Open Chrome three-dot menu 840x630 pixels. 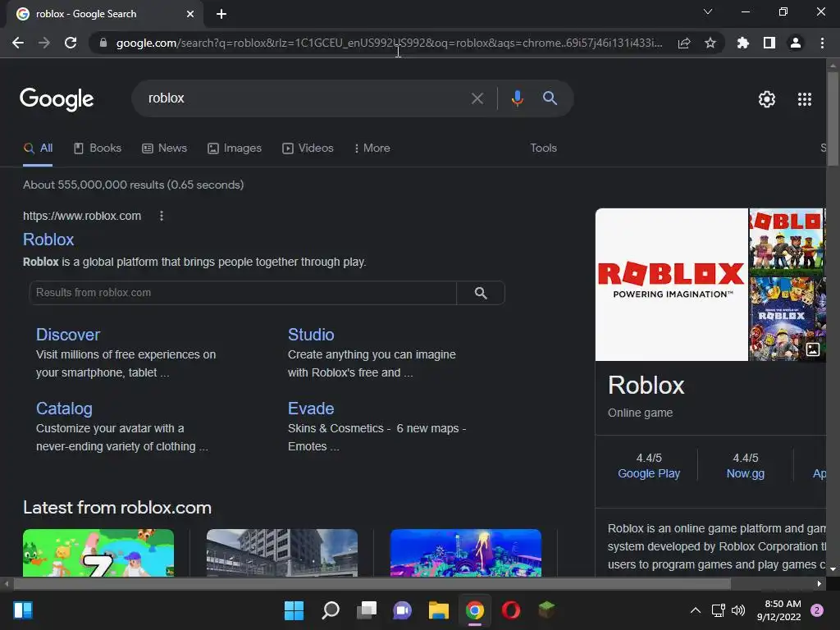(822, 43)
